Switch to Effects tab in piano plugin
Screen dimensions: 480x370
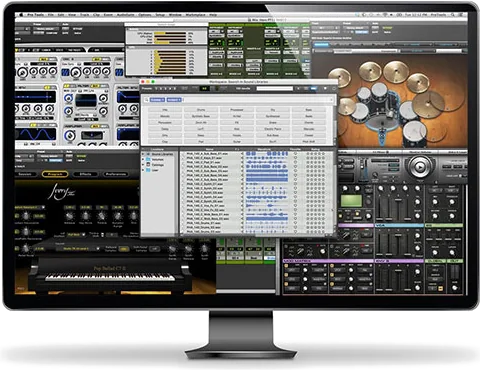click(x=85, y=174)
